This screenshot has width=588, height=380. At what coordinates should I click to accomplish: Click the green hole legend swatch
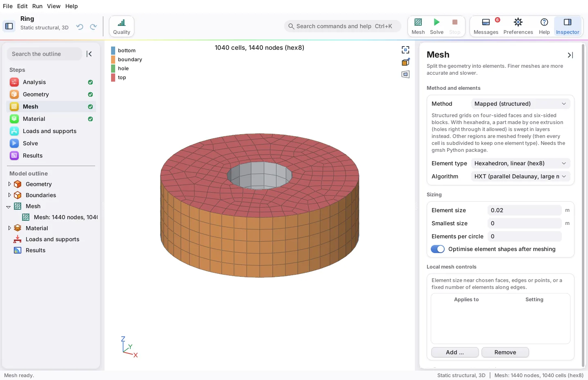click(x=113, y=69)
